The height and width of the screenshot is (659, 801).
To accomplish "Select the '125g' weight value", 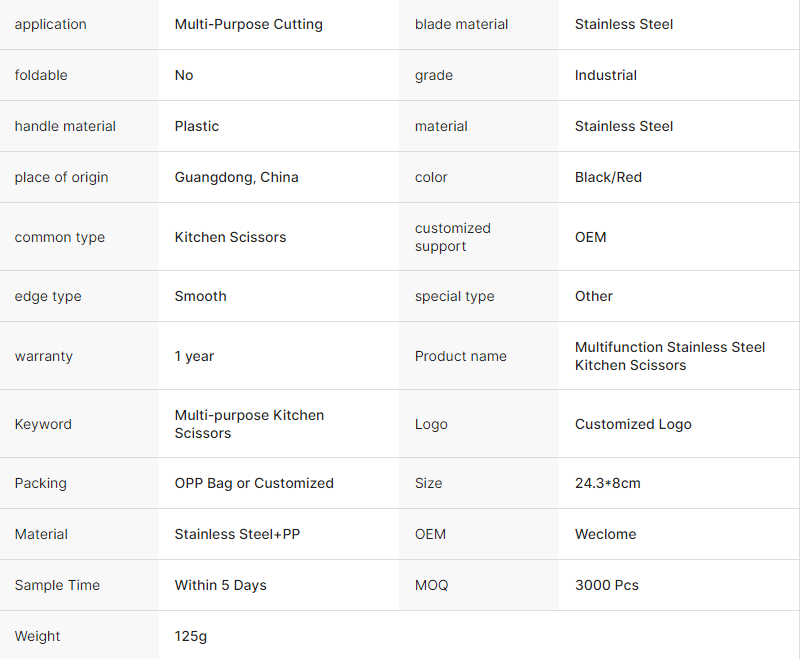I will point(190,636).
